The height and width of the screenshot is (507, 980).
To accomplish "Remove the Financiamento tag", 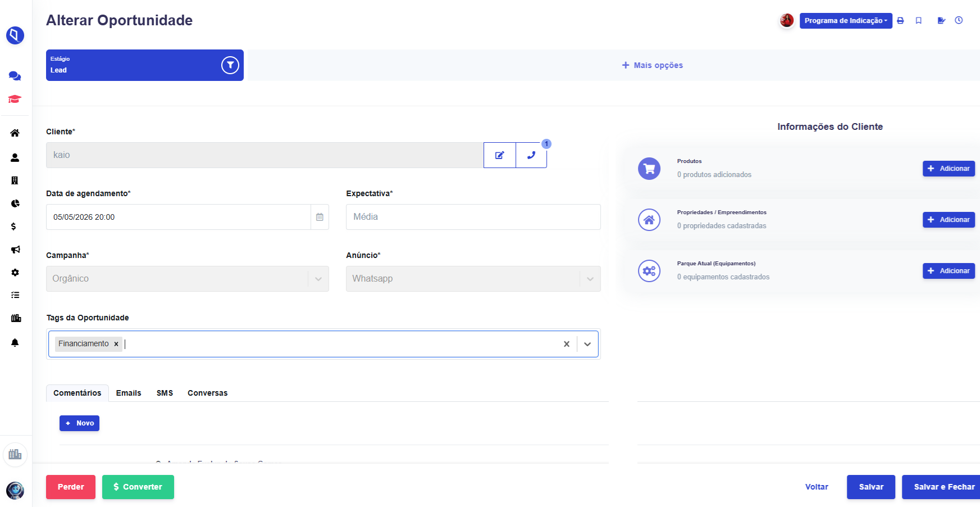I will tap(116, 344).
